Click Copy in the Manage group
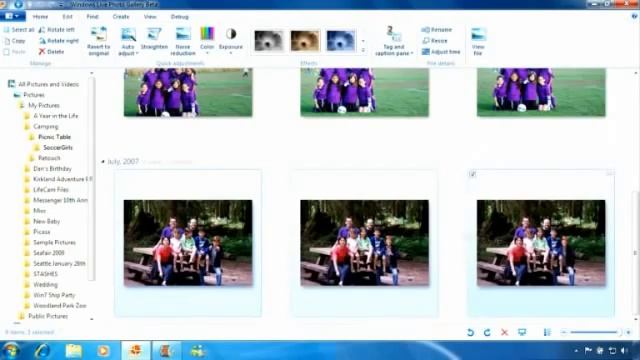The height and width of the screenshot is (360, 640). [x=15, y=41]
